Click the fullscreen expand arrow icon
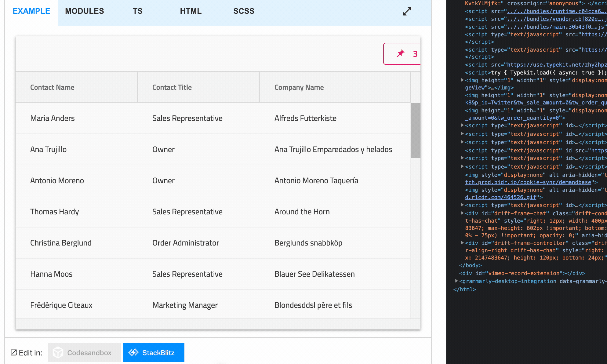 click(406, 11)
